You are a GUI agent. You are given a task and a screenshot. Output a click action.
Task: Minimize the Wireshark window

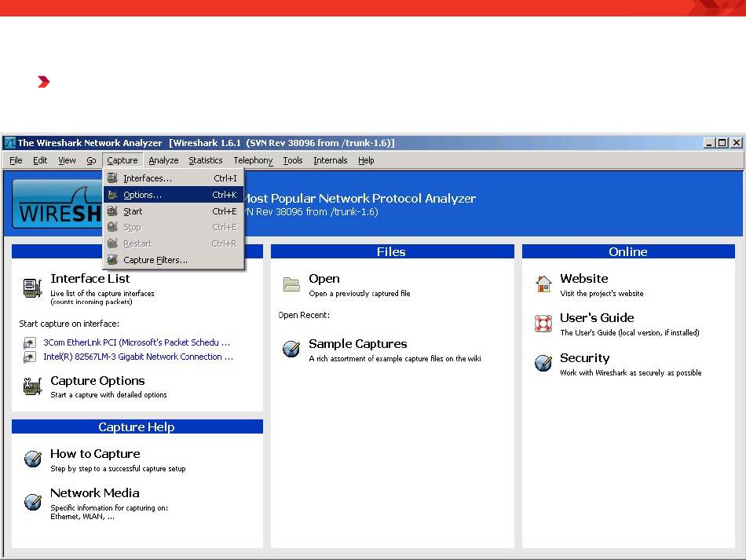click(x=709, y=143)
